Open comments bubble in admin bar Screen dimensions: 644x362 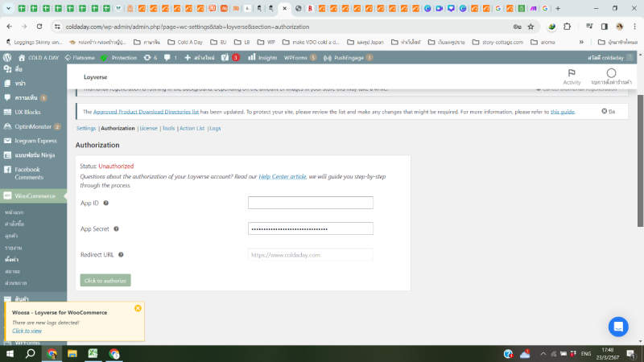tap(171, 57)
